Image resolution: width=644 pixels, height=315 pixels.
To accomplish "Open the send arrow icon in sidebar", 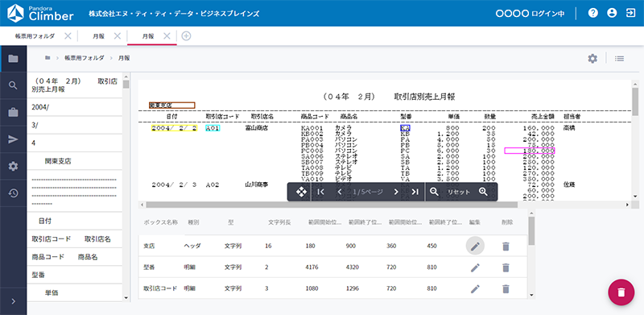I will point(13,139).
